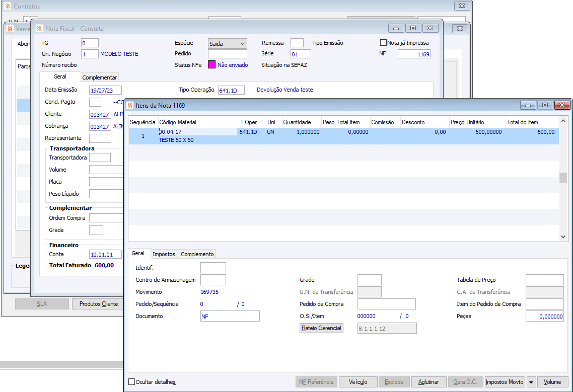The width and height of the screenshot is (573, 392).
Task: Open the Complemento tab in item details
Action: [x=197, y=254]
